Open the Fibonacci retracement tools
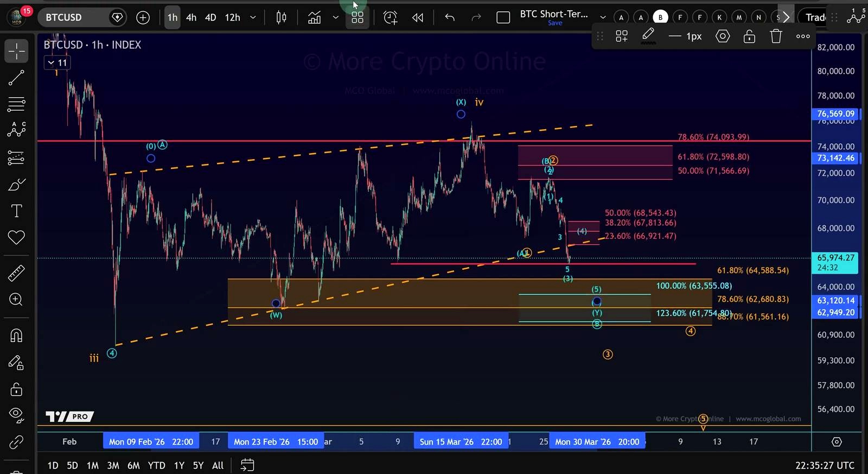The width and height of the screenshot is (868, 474). tap(16, 104)
